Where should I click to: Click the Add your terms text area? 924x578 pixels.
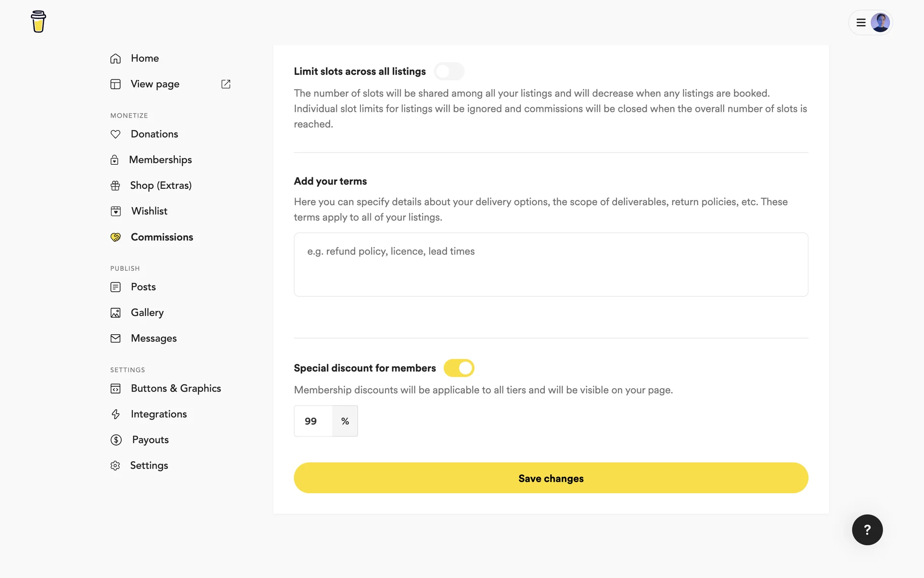551,264
